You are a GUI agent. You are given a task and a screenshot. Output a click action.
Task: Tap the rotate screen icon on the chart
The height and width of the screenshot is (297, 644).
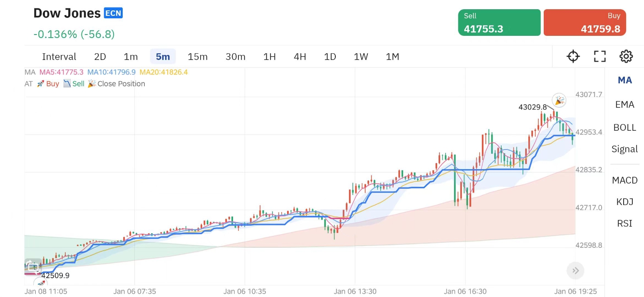pos(32,267)
